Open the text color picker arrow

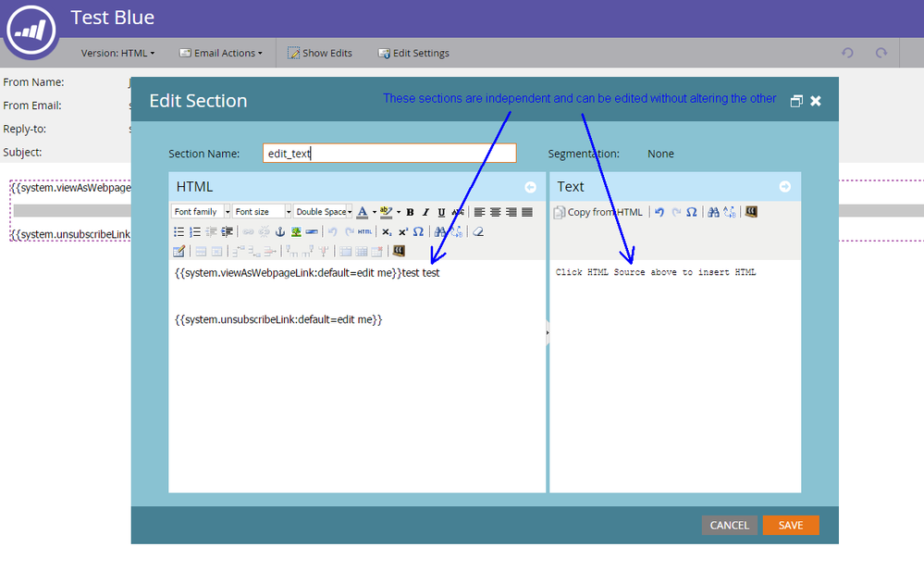coord(374,212)
